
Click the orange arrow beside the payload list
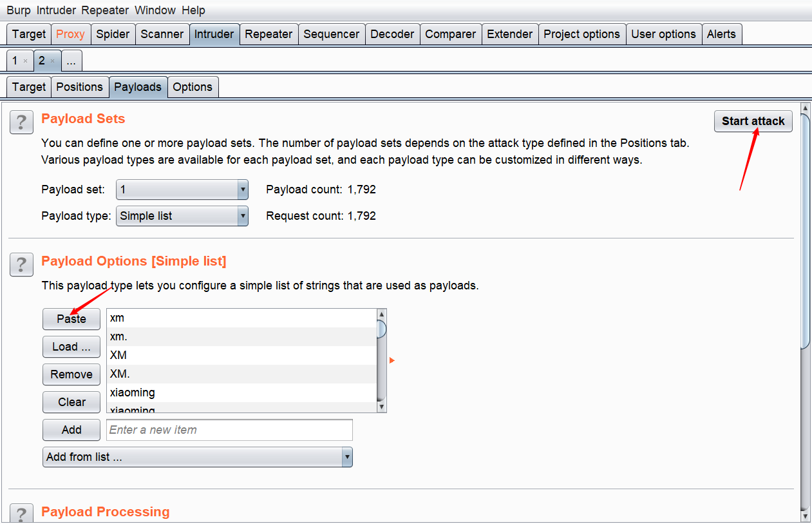pos(392,360)
